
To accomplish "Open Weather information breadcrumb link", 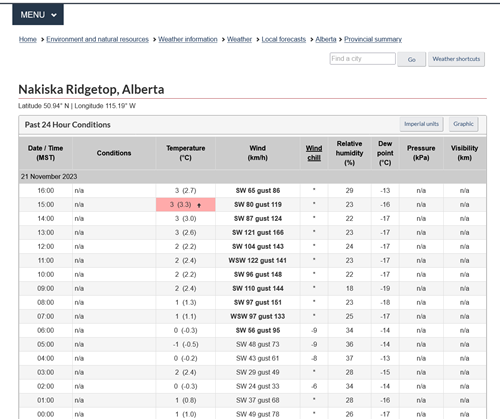I will (x=188, y=39).
